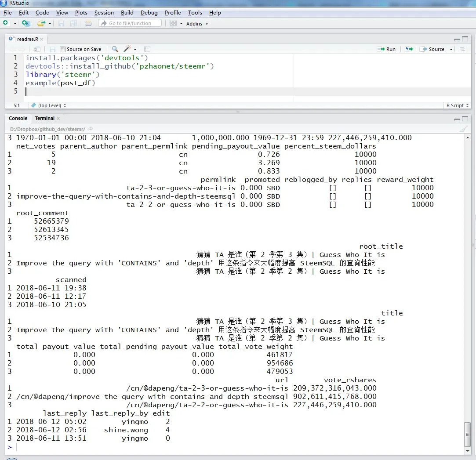Click the Source button

click(x=432, y=49)
